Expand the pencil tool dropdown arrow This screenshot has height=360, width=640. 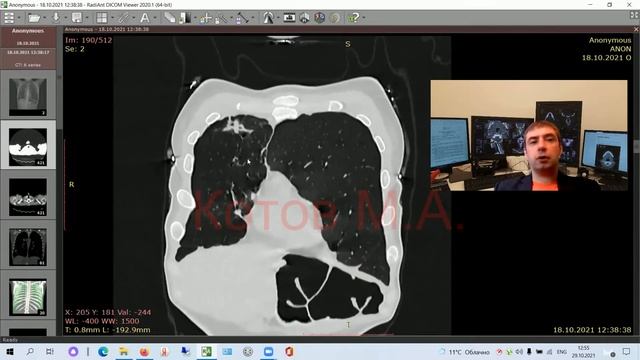coord(133,18)
